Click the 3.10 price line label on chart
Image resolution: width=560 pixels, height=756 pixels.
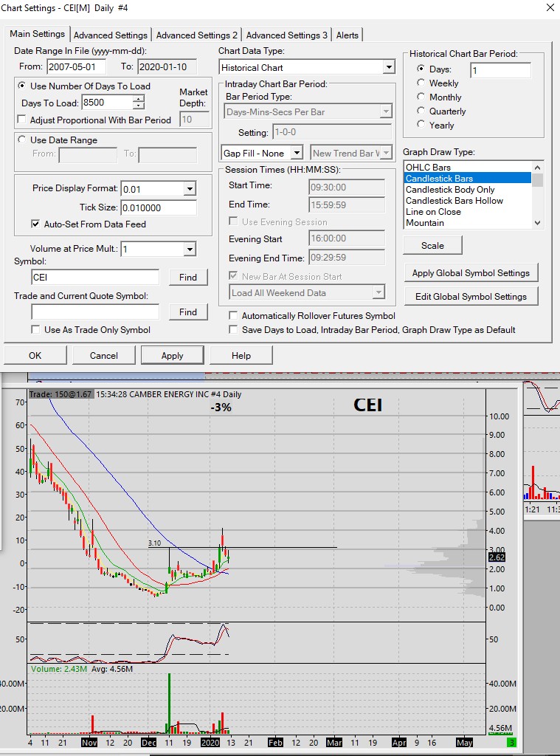point(154,543)
